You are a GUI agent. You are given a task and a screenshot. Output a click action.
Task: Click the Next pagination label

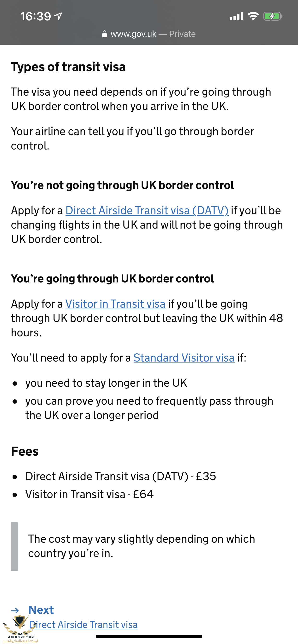[x=41, y=610]
